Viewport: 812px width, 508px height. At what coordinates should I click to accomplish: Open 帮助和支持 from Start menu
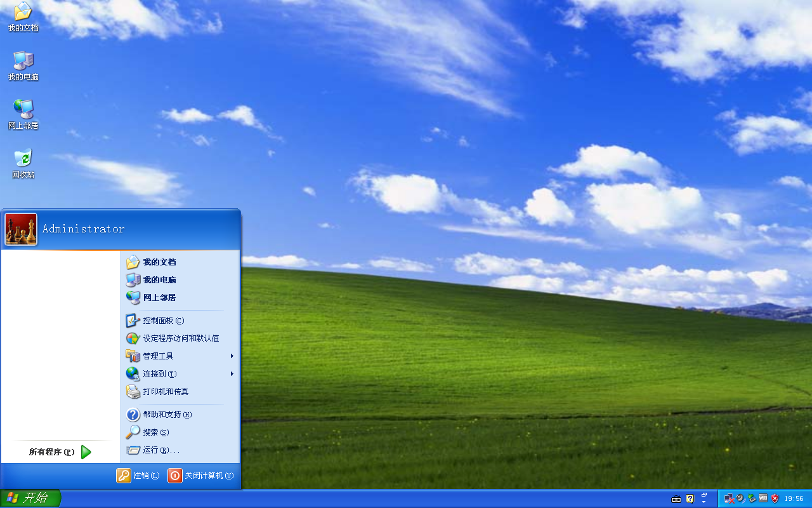click(180, 415)
